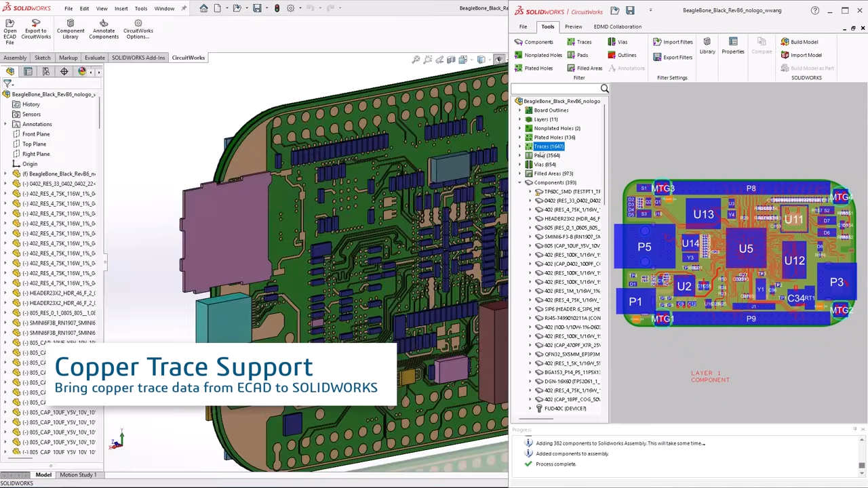Expand the Layers (11) tree node

click(520, 119)
